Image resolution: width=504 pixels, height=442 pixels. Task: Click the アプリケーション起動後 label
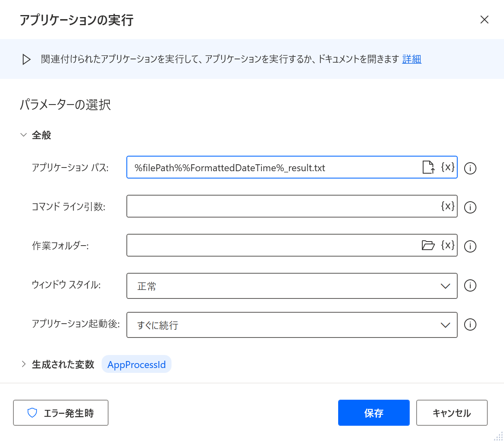pos(76,324)
